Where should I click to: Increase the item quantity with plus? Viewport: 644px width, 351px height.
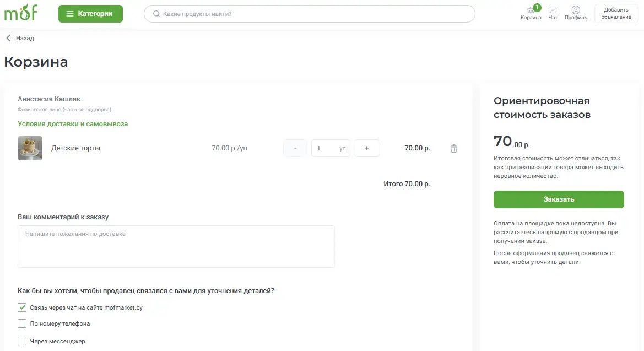point(367,148)
